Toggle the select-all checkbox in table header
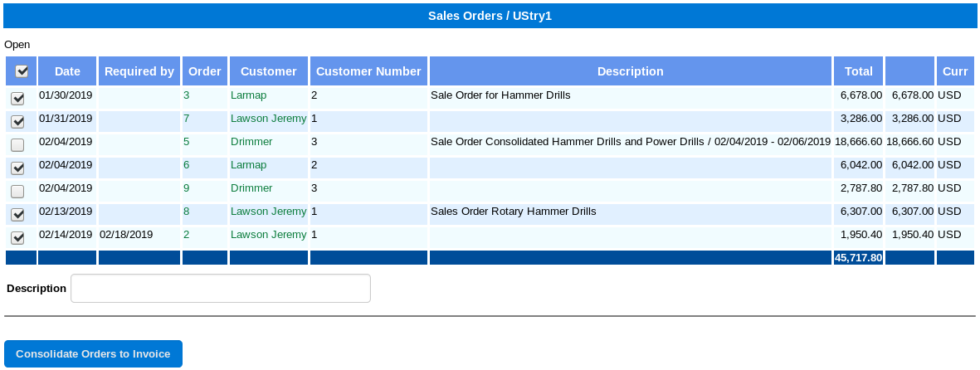 click(x=22, y=72)
